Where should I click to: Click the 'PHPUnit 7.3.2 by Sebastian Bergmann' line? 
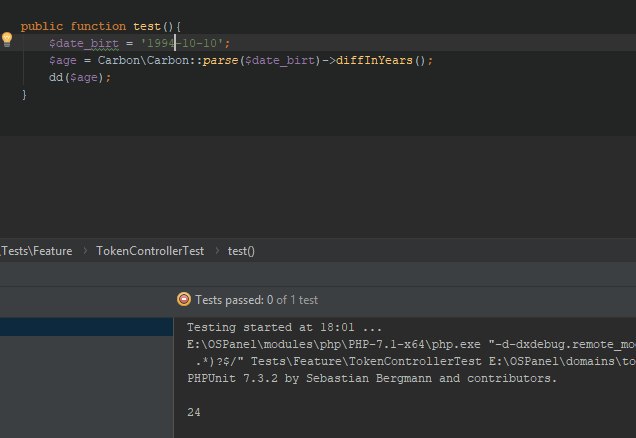click(x=372, y=378)
